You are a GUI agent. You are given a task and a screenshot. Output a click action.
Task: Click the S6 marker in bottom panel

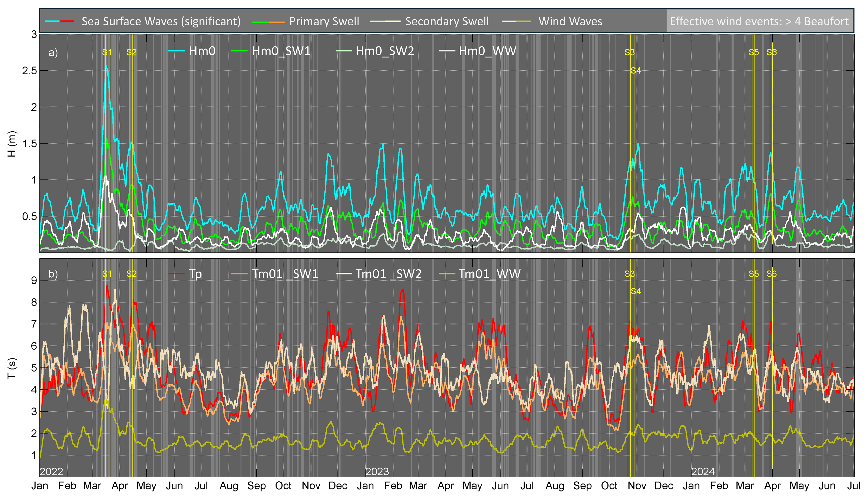pyautogui.click(x=771, y=274)
